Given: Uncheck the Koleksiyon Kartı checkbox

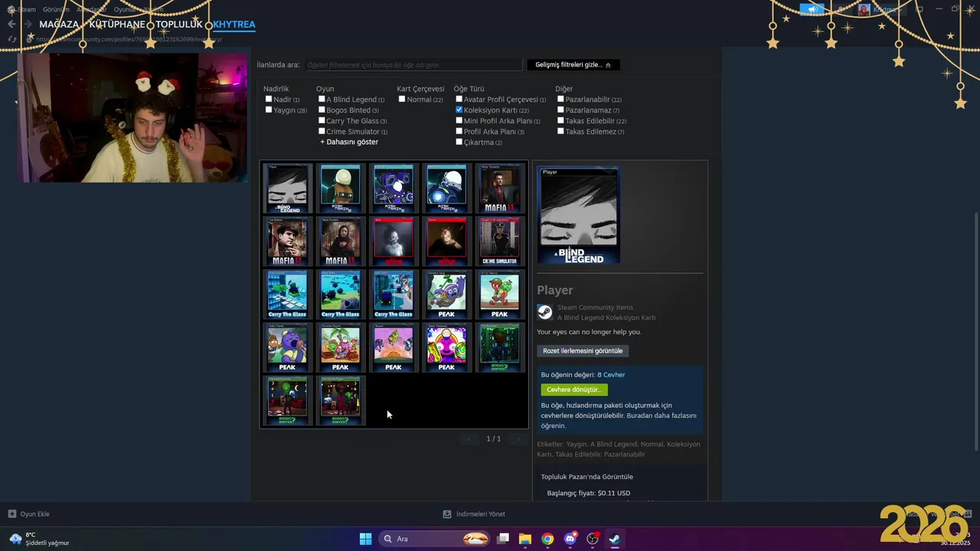Looking at the screenshot, I should tap(459, 109).
